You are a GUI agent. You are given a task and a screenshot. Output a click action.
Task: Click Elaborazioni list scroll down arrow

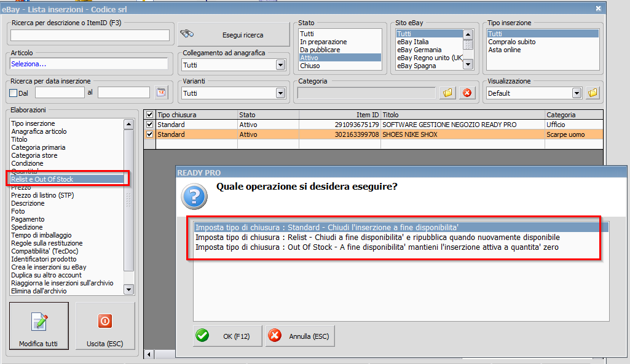click(x=128, y=289)
